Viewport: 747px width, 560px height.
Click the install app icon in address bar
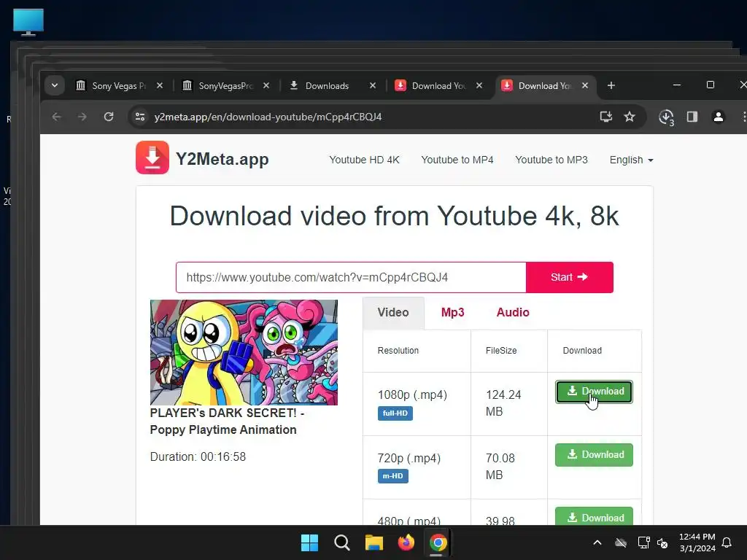pos(606,117)
